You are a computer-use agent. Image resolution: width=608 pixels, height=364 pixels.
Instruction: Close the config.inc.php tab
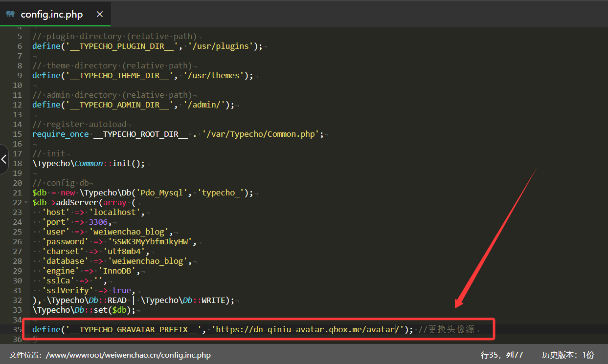(x=100, y=14)
